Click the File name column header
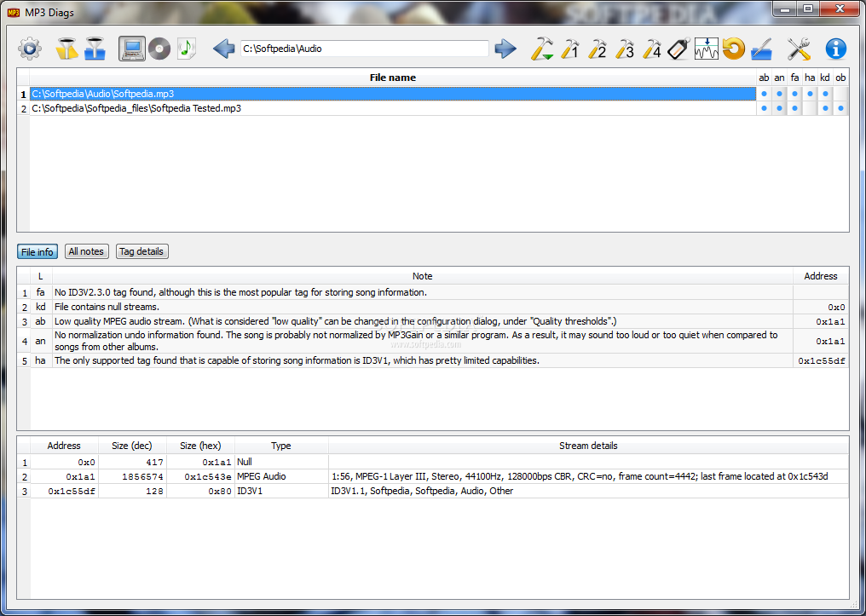The width and height of the screenshot is (866, 616). pyautogui.click(x=393, y=78)
